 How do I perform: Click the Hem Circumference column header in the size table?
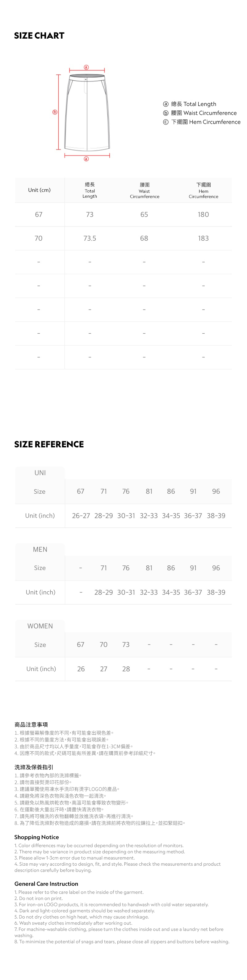pyautogui.click(x=203, y=191)
